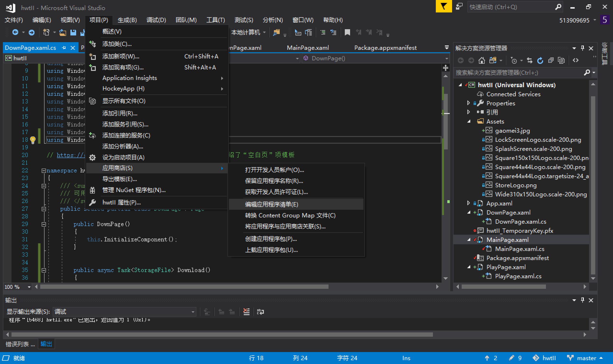Expand the App.xaml node
This screenshot has height=364, width=613.
coord(469,203)
